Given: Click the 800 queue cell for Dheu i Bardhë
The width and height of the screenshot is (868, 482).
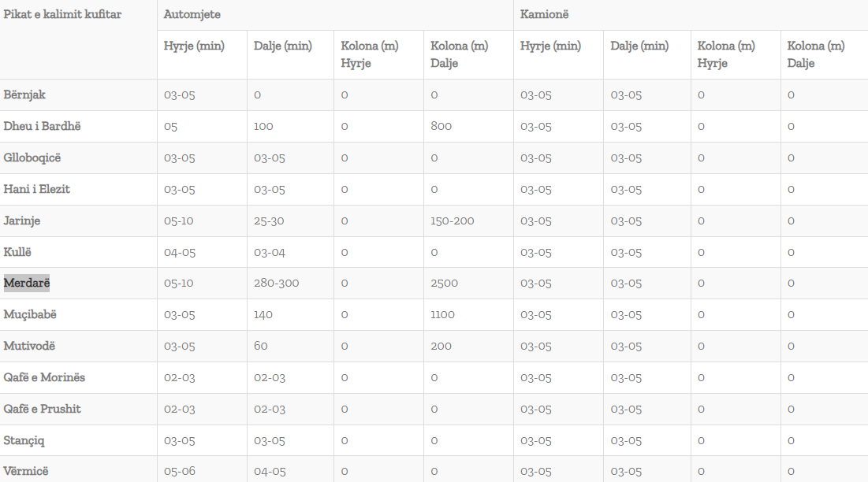Looking at the screenshot, I should pos(441,126).
